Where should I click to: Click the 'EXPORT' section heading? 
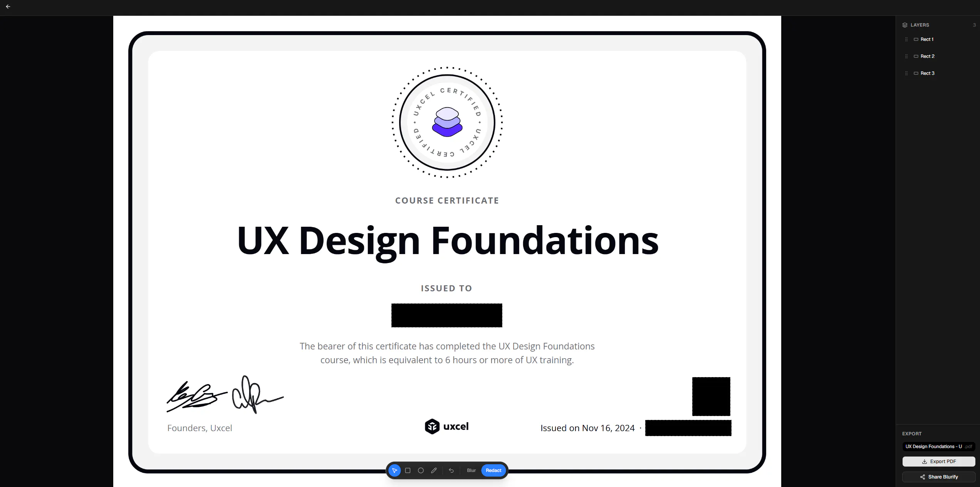click(x=912, y=434)
